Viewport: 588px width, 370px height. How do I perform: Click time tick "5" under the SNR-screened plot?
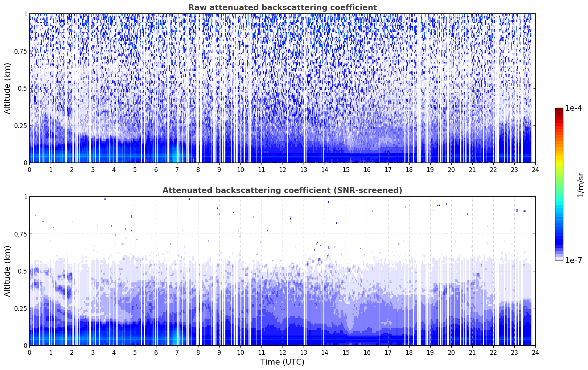pyautogui.click(x=135, y=352)
